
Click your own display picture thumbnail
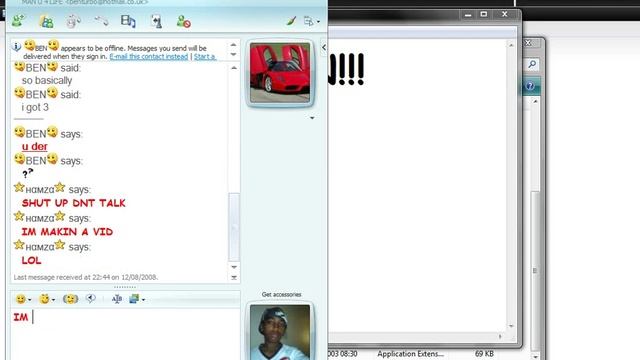tap(280, 332)
